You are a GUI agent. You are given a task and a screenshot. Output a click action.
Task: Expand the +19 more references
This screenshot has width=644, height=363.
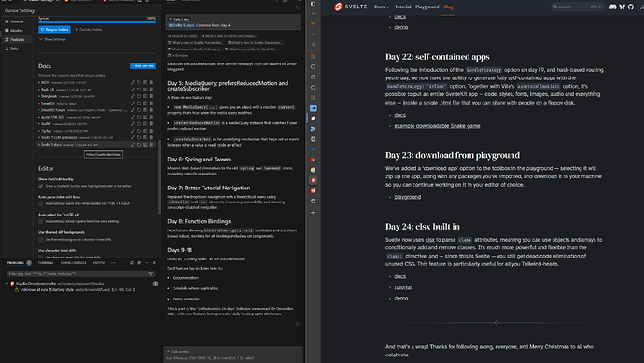(x=178, y=55)
